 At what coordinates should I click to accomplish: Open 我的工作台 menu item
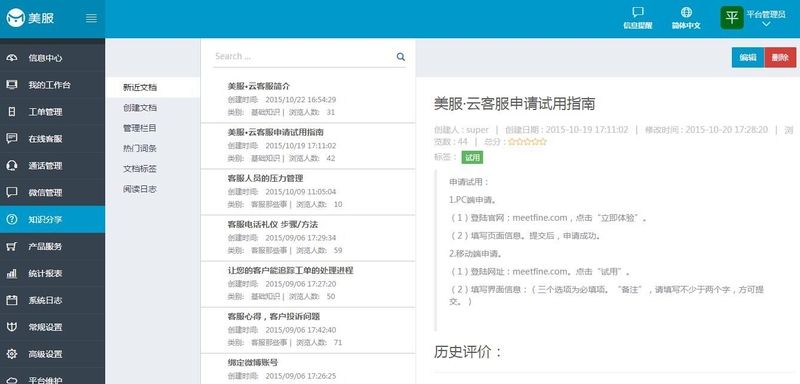click(x=53, y=85)
